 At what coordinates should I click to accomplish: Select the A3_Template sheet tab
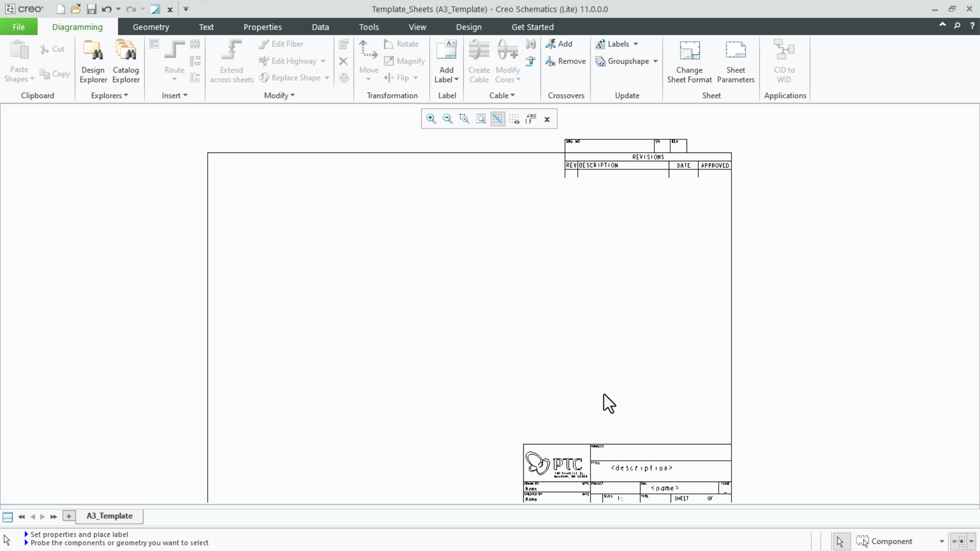click(x=109, y=516)
